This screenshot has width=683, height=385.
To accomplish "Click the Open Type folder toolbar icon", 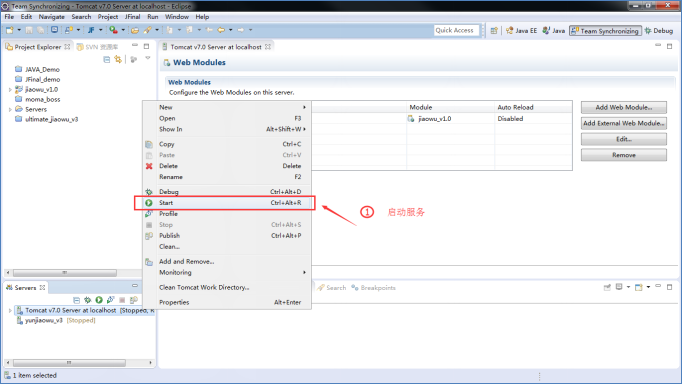I will pyautogui.click(x=135, y=30).
